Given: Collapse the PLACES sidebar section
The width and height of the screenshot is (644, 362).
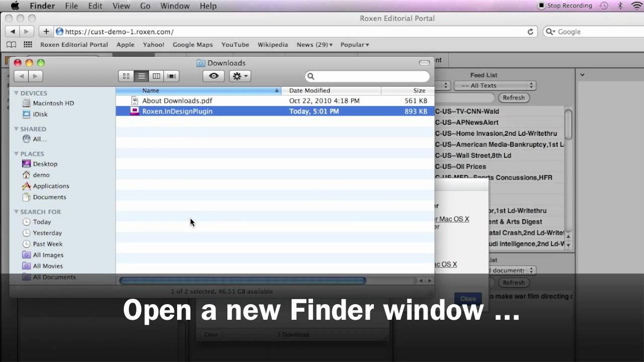Looking at the screenshot, I should (16, 154).
